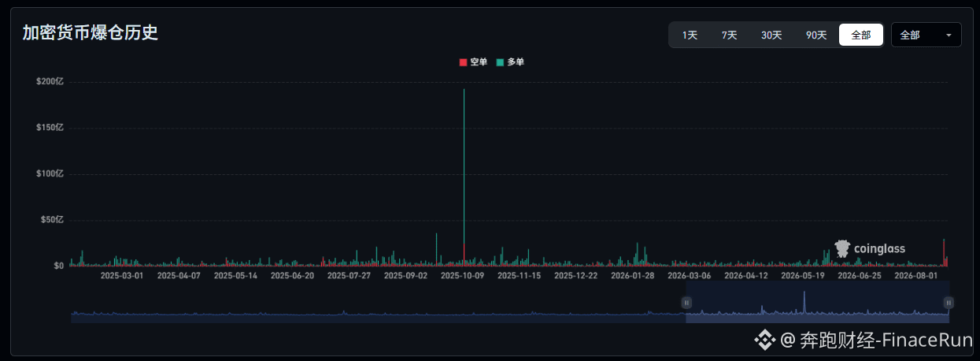
Task: Click the dropdown caret arrow icon
Action: pyautogui.click(x=949, y=35)
